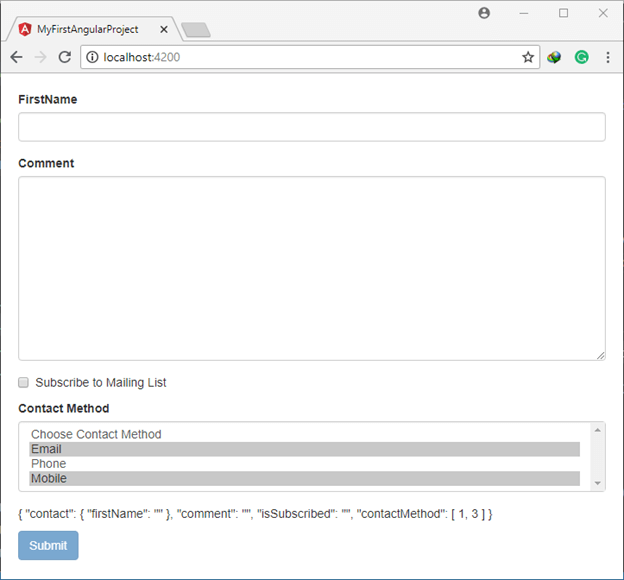
Task: Open a new tab with the tab button
Action: pyautogui.click(x=196, y=30)
